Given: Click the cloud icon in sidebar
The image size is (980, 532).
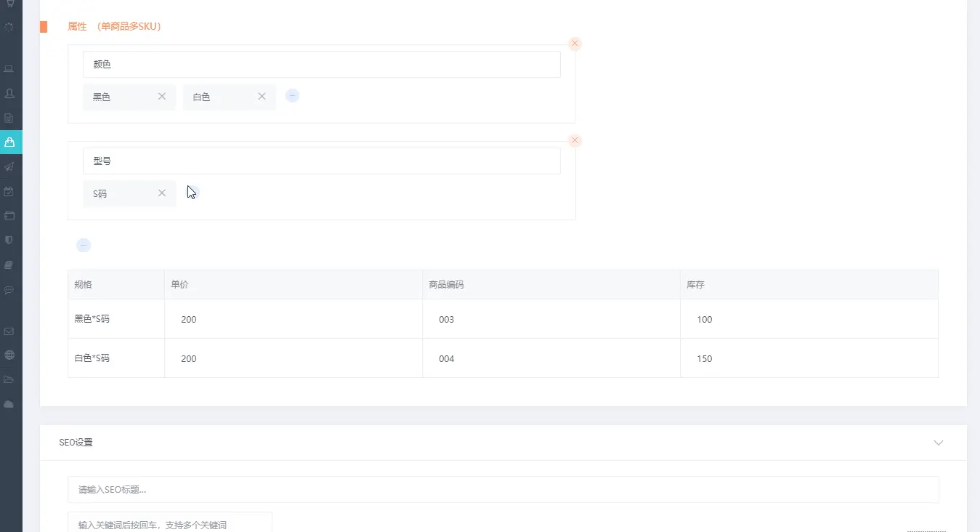Looking at the screenshot, I should (x=9, y=404).
